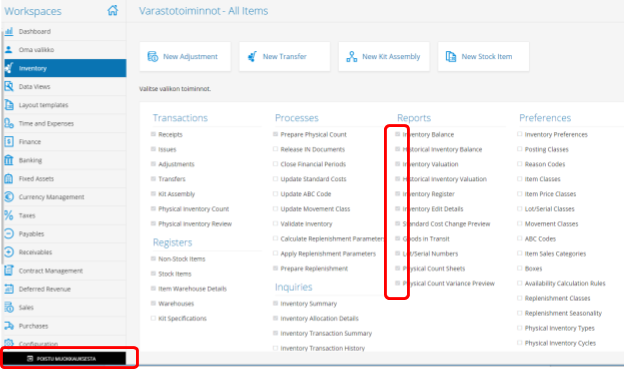Click the Currency Management icon
Viewport: 624px width, 369px height.
coord(9,197)
